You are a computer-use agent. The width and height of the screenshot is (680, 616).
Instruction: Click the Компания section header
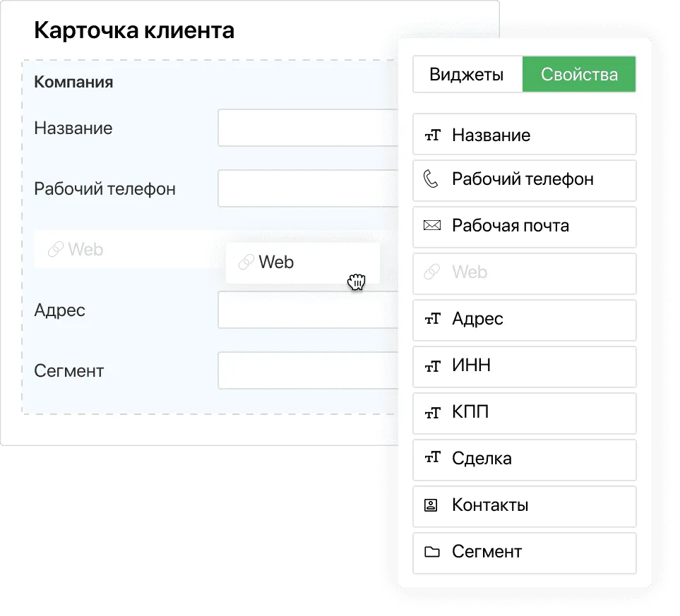(x=73, y=81)
